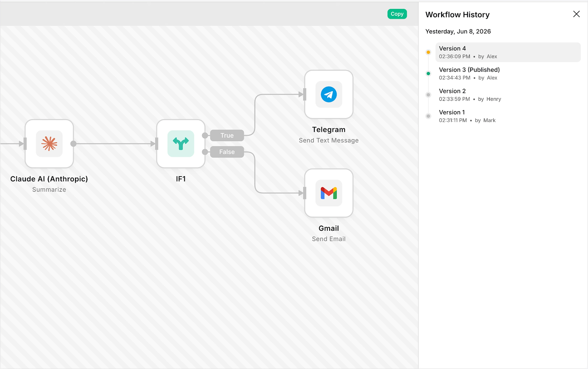Viewport: 588px width, 369px height.
Task: Click the IF1 node input connector
Action: point(156,144)
